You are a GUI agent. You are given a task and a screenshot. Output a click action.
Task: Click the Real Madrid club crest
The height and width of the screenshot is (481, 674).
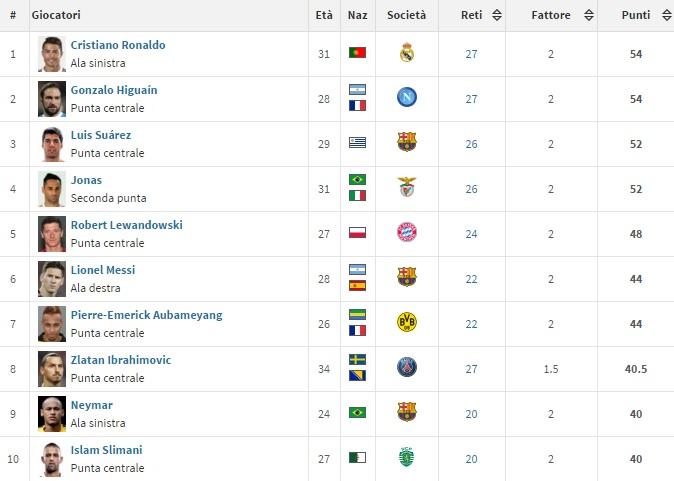(407, 53)
